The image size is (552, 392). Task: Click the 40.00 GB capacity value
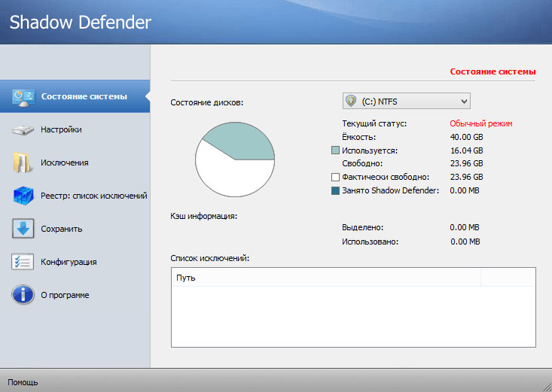(466, 137)
